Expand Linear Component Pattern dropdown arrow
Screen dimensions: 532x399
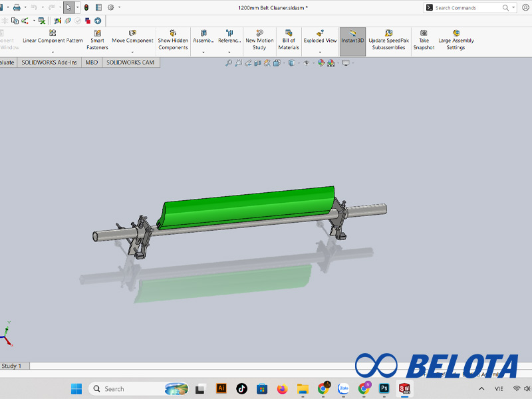(53, 53)
